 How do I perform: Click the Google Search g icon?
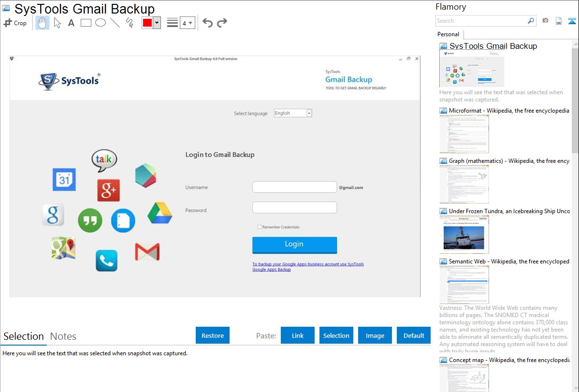click(53, 215)
